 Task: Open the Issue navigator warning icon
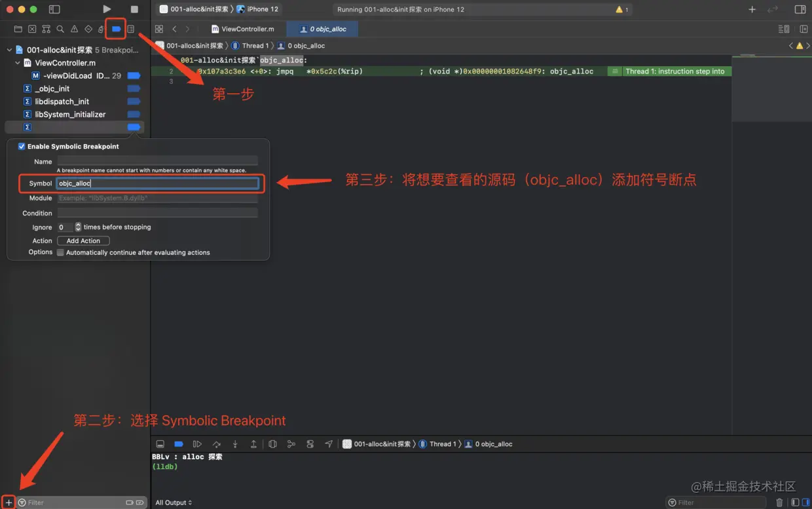(74, 29)
